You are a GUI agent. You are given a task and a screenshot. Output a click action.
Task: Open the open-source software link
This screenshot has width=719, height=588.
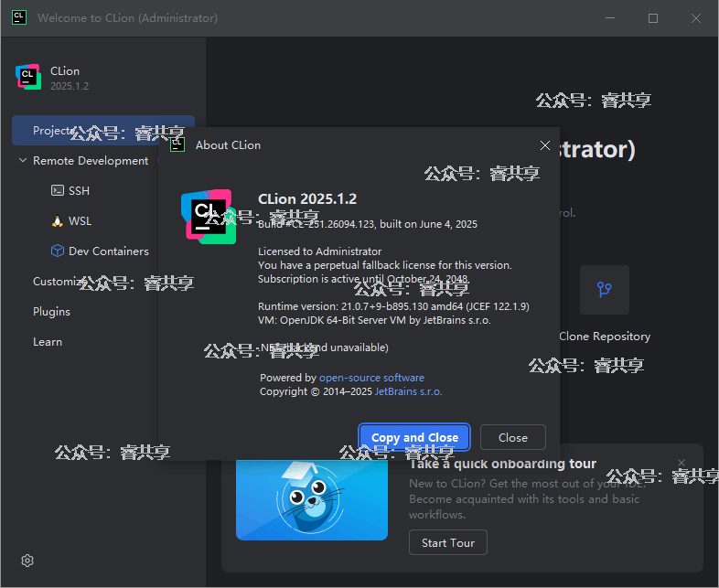371,378
